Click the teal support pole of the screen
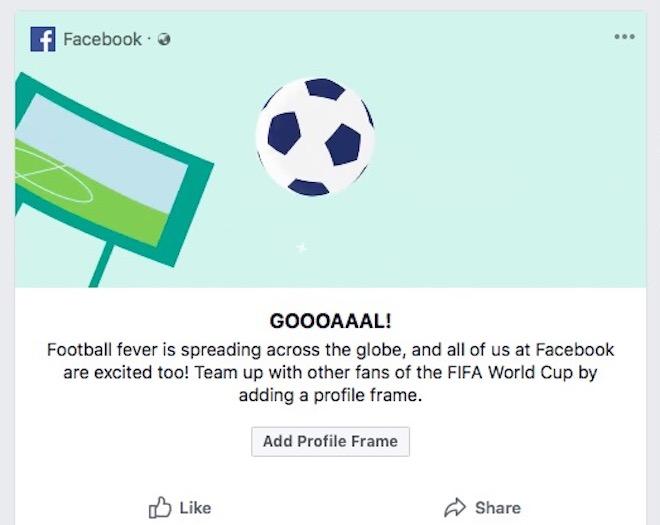The image size is (660, 525). point(102,265)
